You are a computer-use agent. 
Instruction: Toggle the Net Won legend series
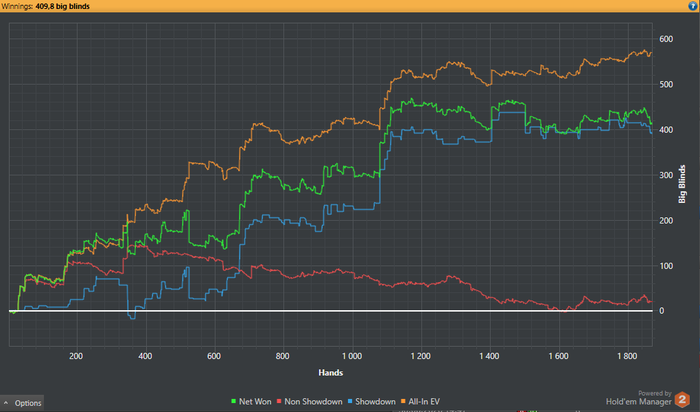coord(251,401)
